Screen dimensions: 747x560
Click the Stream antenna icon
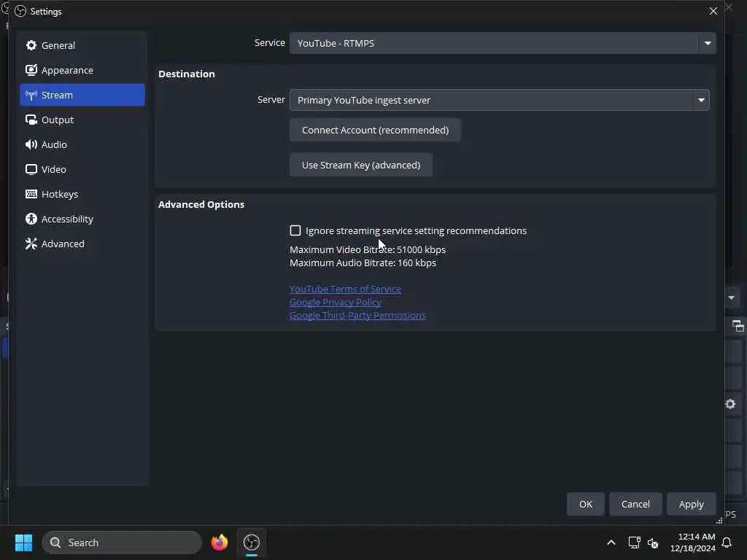[x=31, y=96]
